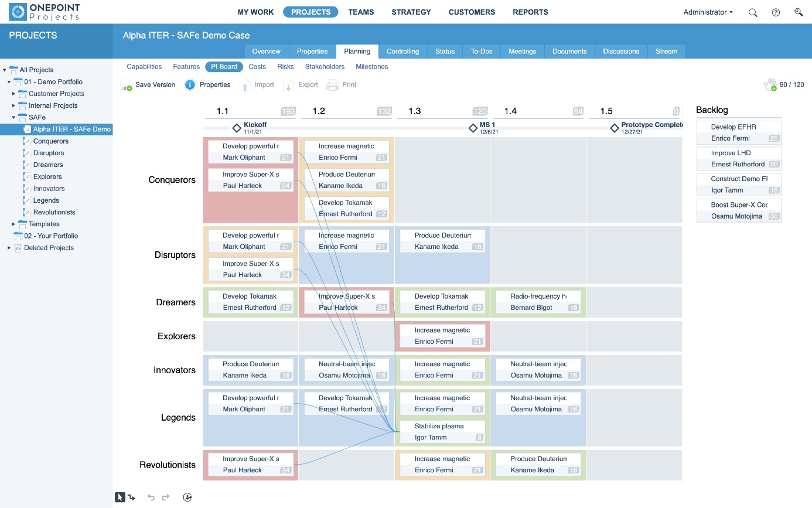
Task: Click the capacity hand icon near 90 / 120
Action: click(770, 85)
